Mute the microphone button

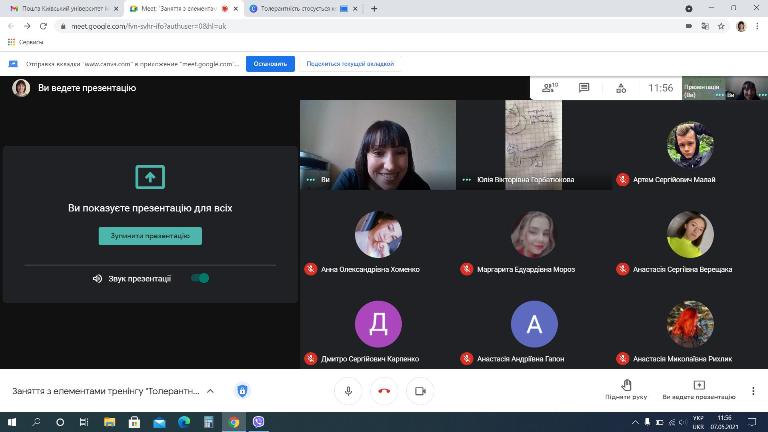[348, 391]
